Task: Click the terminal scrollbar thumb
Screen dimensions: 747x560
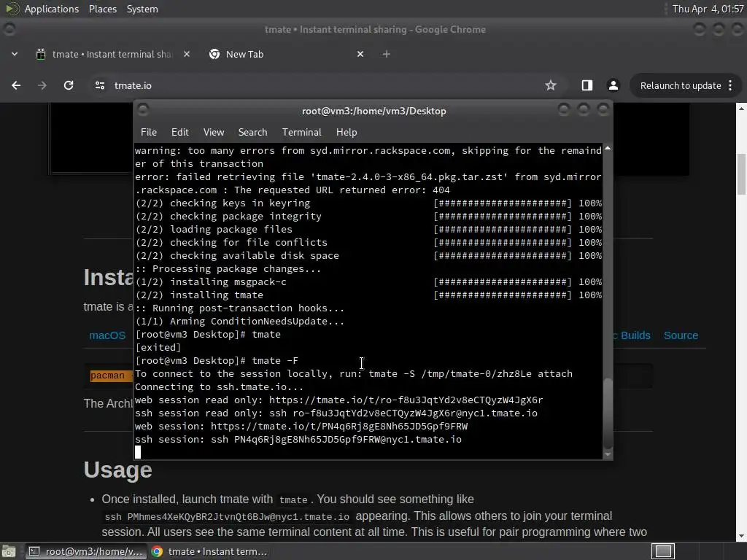Action: 608,413
